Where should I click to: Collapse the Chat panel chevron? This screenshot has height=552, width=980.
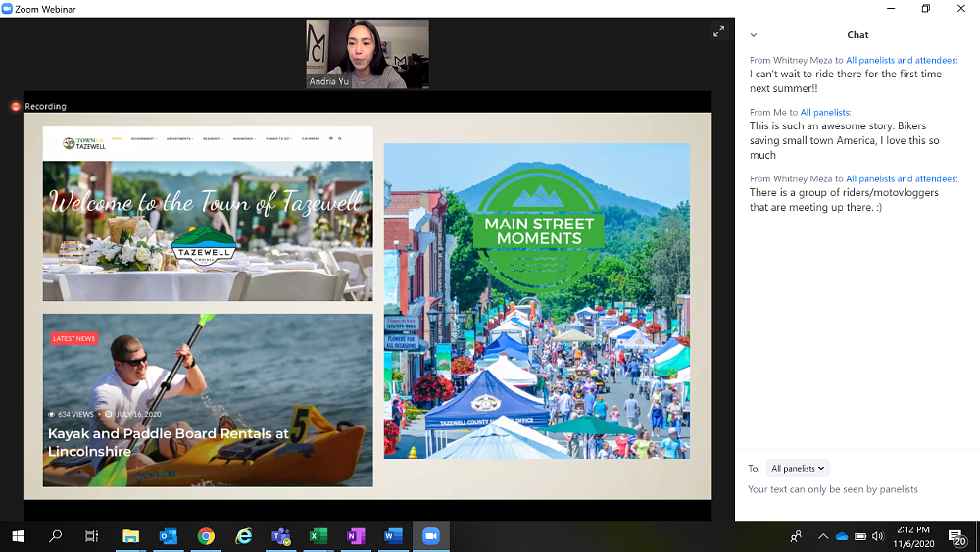753,35
